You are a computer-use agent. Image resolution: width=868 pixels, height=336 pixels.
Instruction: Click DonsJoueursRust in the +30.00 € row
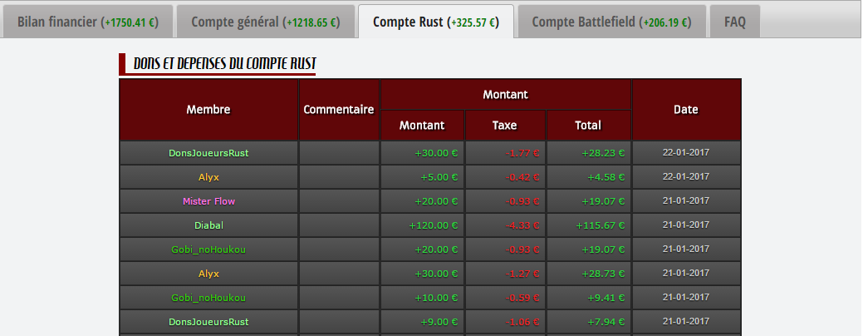pyautogui.click(x=208, y=152)
